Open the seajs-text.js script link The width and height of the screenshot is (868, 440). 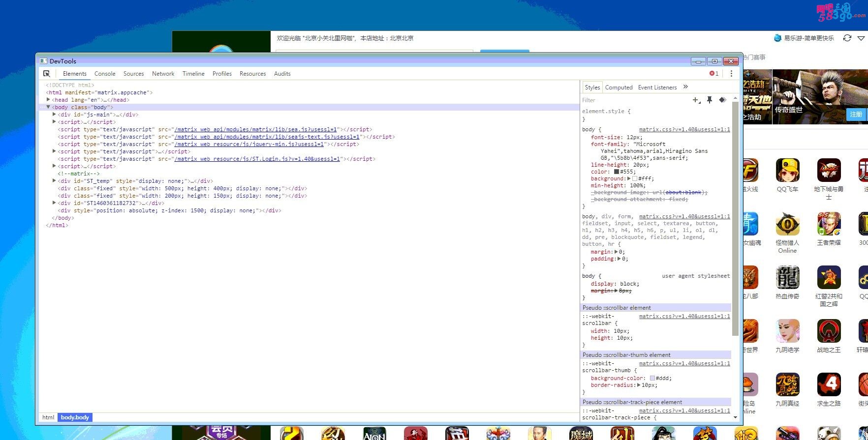(x=267, y=137)
